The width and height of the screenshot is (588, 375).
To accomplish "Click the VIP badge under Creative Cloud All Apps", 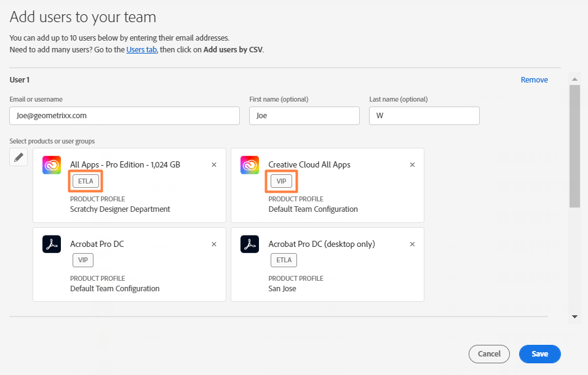I will [x=281, y=181].
